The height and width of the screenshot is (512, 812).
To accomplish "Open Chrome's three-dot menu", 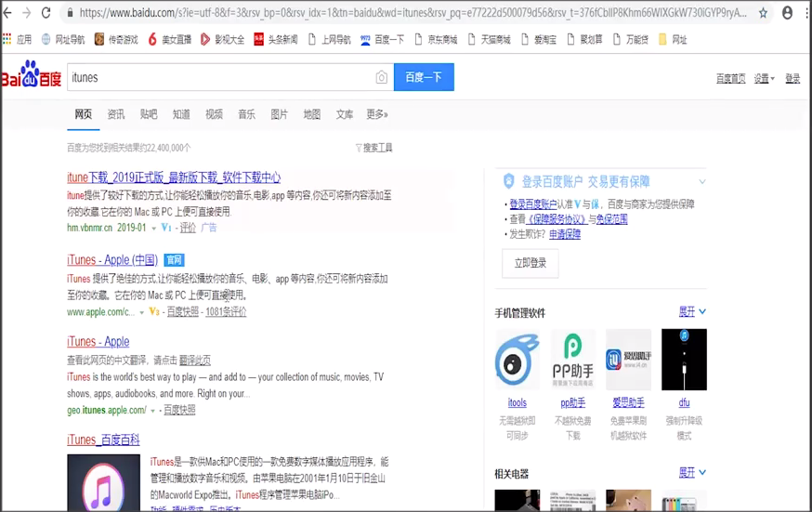I will [805, 14].
